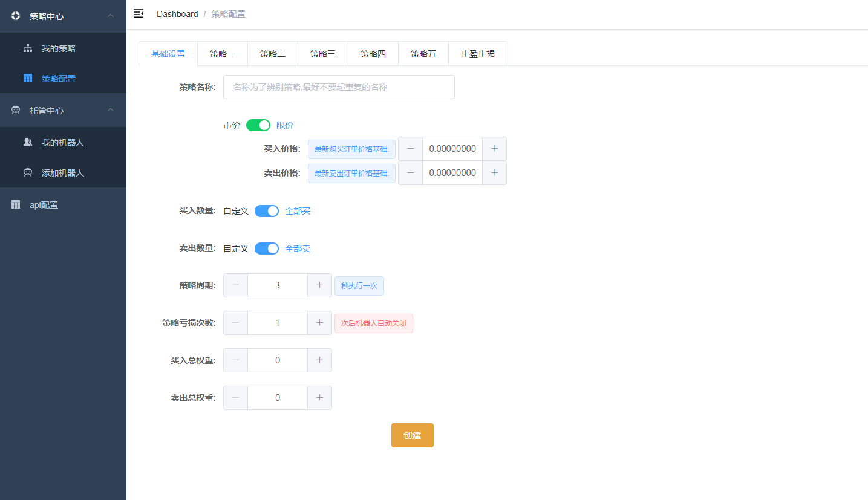This screenshot has width=868, height=500.
Task: Collapse the 托管中心 menu chevron
Action: (x=111, y=110)
